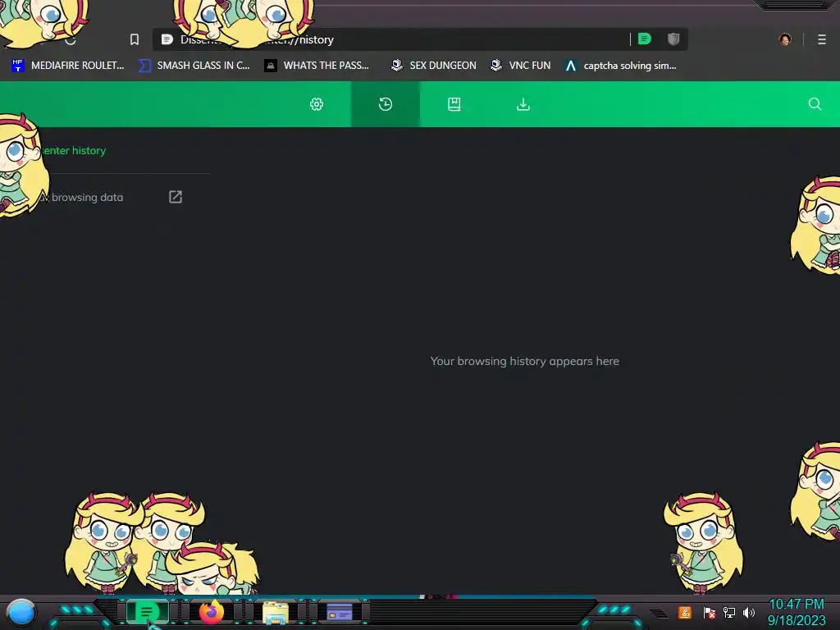Open the purple window taskbar button
The image size is (840, 630).
339,612
